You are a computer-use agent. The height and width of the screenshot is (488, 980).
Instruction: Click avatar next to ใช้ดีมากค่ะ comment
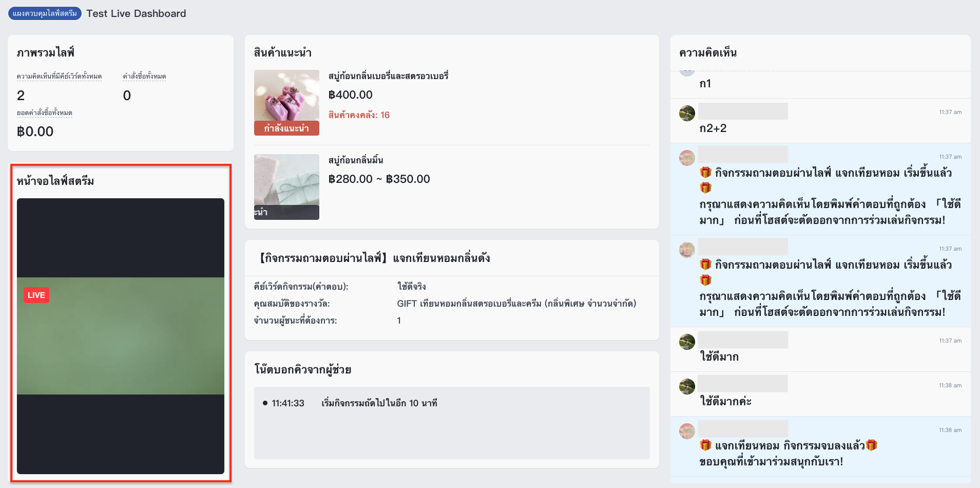[x=687, y=386]
